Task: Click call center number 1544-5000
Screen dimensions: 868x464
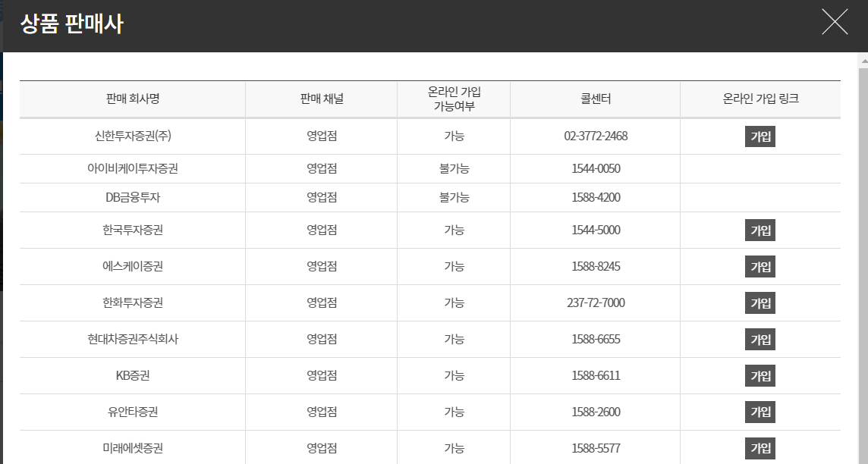Action: point(596,230)
